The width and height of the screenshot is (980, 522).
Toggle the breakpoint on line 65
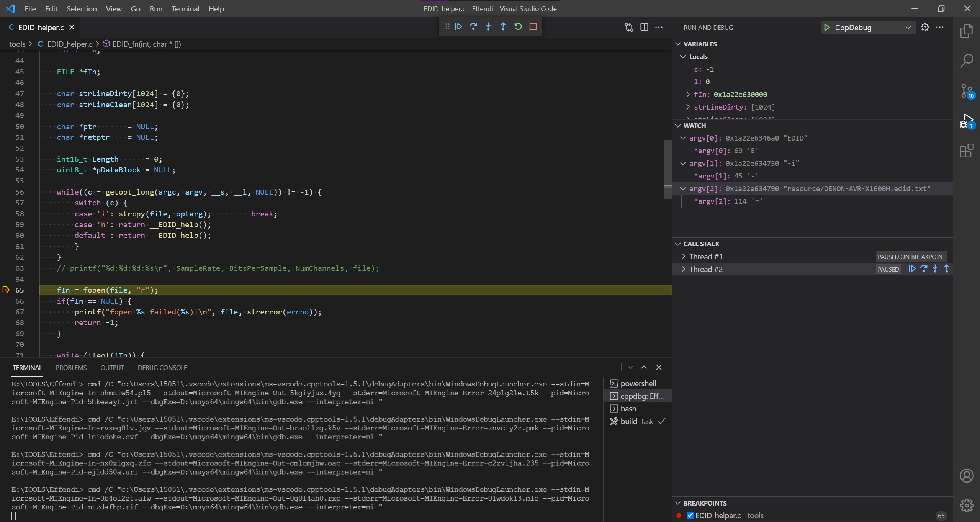pyautogui.click(x=5, y=290)
